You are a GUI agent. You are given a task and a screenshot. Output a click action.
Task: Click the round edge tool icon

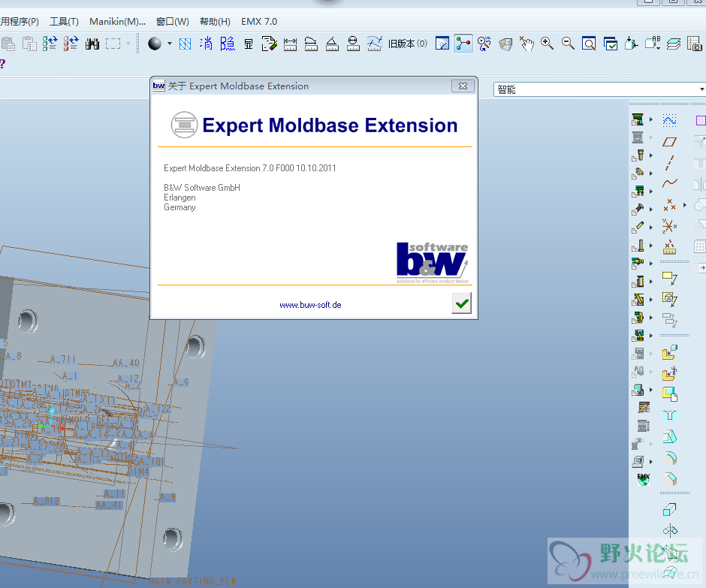tap(669, 458)
